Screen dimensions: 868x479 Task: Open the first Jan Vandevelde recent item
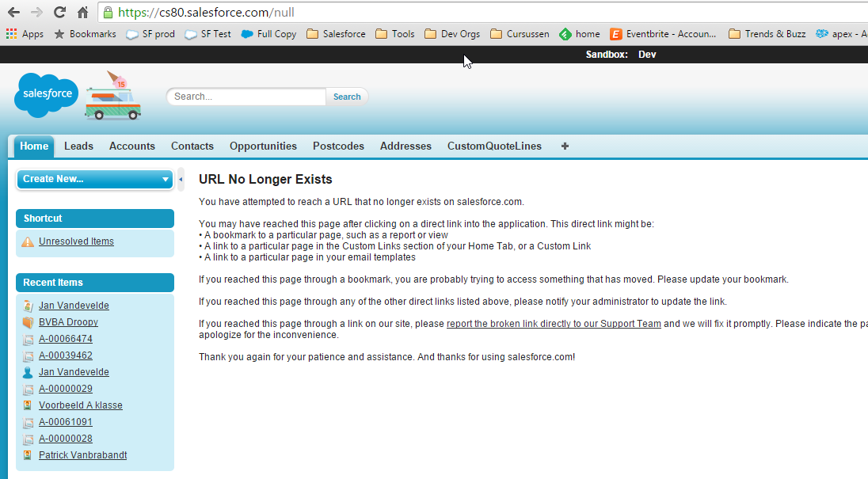(74, 306)
